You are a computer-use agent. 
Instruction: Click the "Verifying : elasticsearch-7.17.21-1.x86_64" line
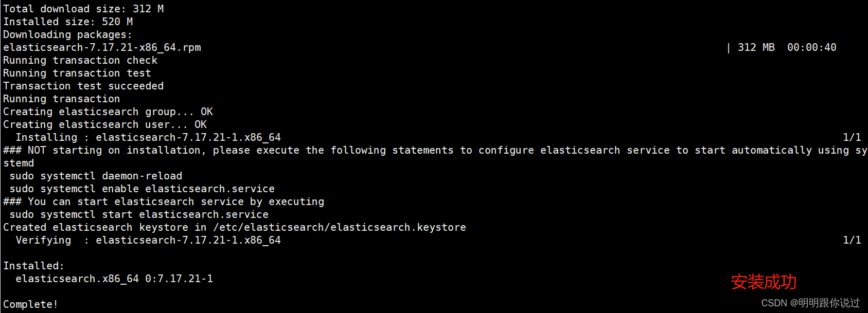point(148,240)
